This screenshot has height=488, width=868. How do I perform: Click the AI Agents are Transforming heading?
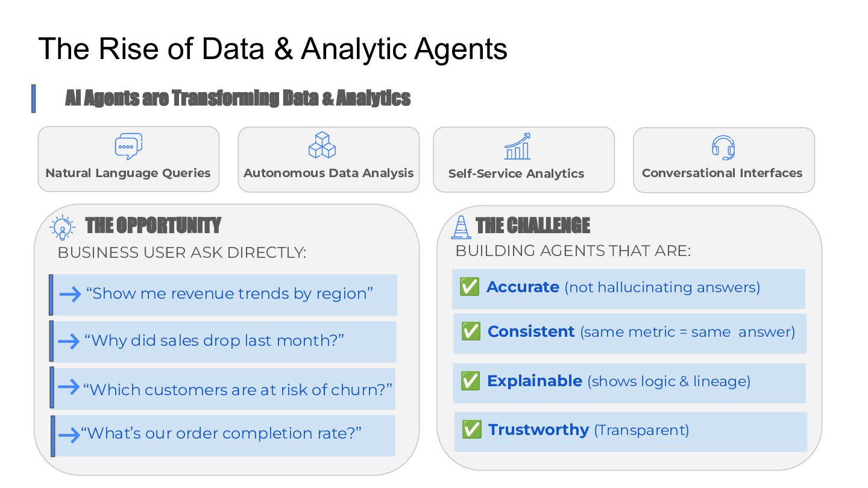pyautogui.click(x=237, y=98)
